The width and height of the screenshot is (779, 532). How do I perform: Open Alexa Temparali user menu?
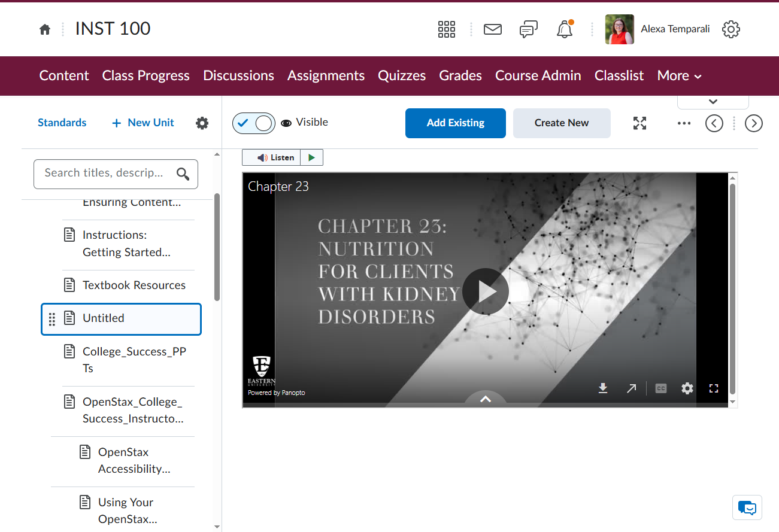pos(657,29)
